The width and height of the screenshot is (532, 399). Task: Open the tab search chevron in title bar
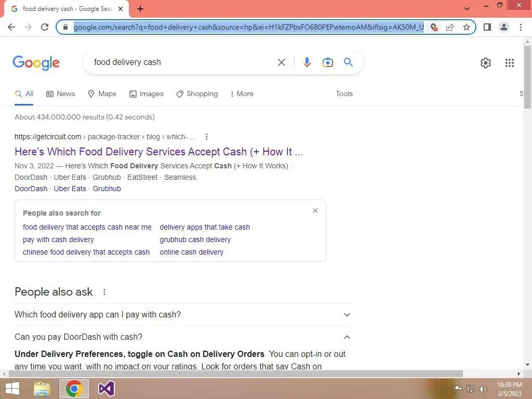pyautogui.click(x=467, y=9)
